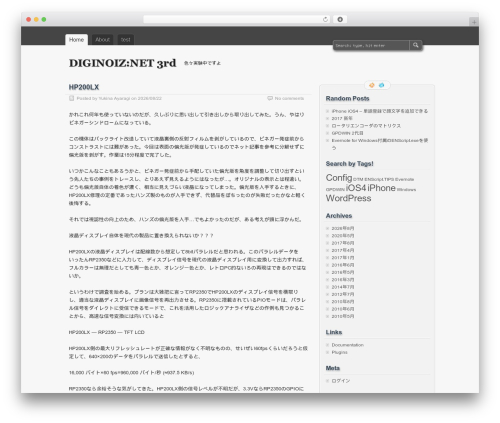
Task: Open the 2010年8月 archive
Action: click(343, 302)
